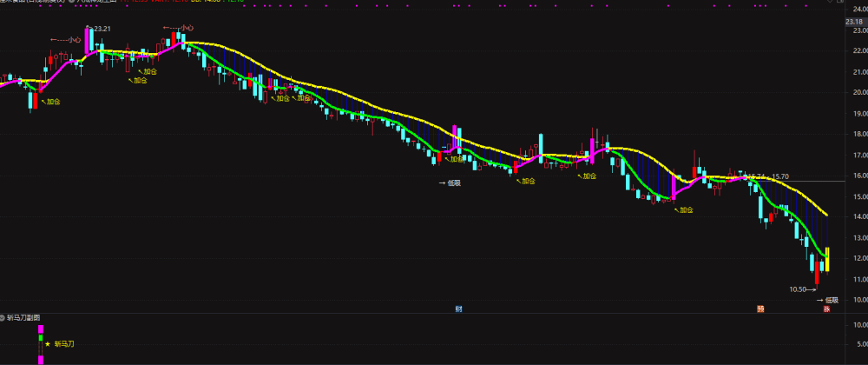The height and width of the screenshot is (365, 868).
Task: Expand the 斩马刀副图 indicator dropdown arrow
Action: pos(3,318)
